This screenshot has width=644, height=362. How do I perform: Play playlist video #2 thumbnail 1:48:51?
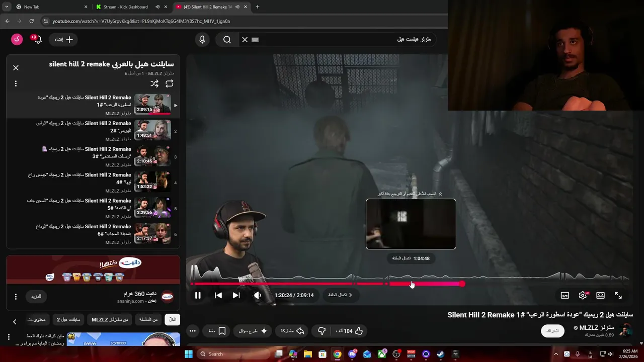(x=152, y=130)
